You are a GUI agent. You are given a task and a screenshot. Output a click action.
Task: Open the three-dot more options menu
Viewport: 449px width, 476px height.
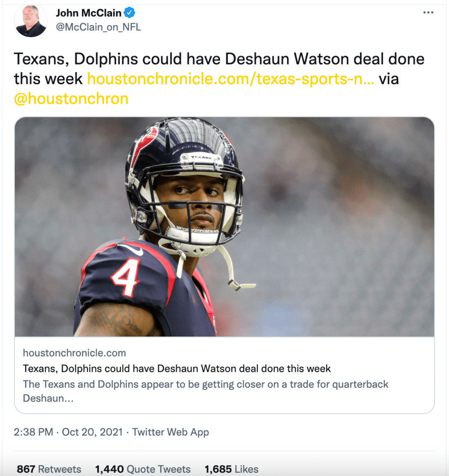pyautogui.click(x=428, y=13)
